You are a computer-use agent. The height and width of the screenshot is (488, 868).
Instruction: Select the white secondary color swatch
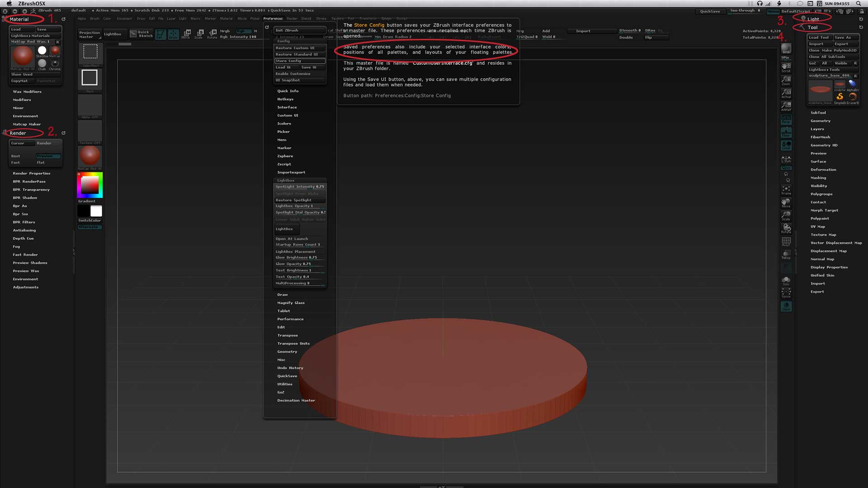[x=96, y=211]
